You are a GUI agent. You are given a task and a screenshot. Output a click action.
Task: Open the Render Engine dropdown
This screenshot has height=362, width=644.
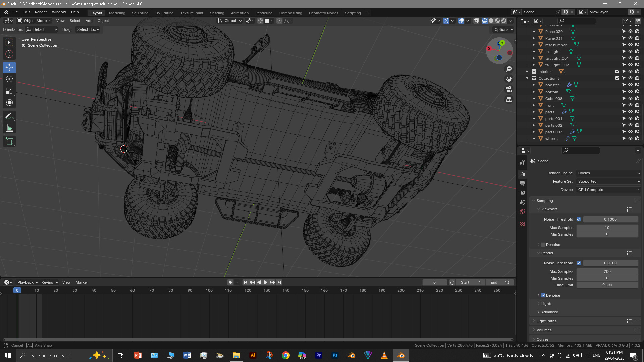tap(608, 173)
